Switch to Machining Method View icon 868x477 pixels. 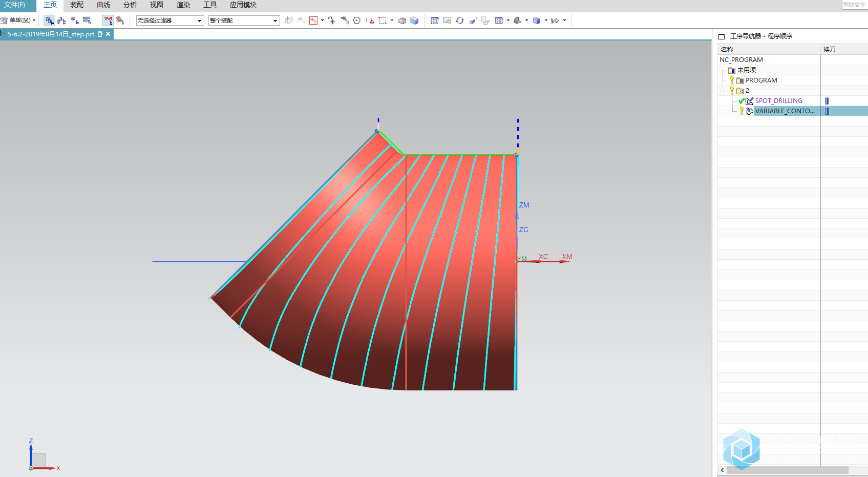(x=87, y=20)
